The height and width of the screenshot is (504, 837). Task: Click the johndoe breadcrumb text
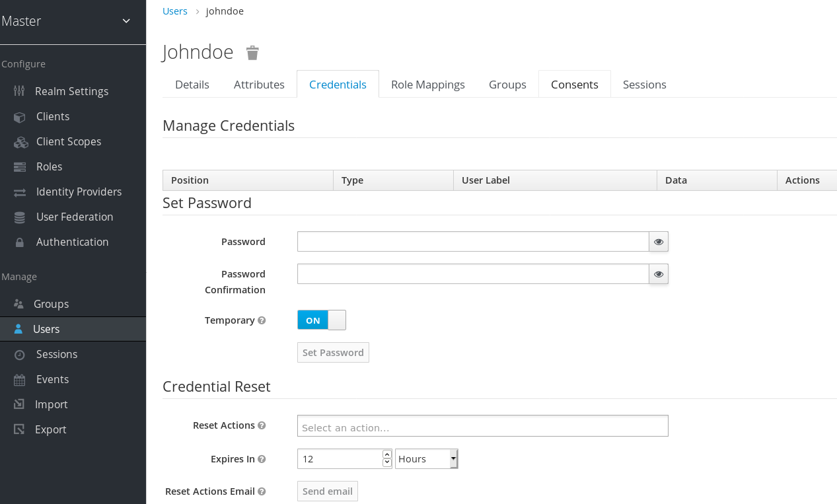225,11
